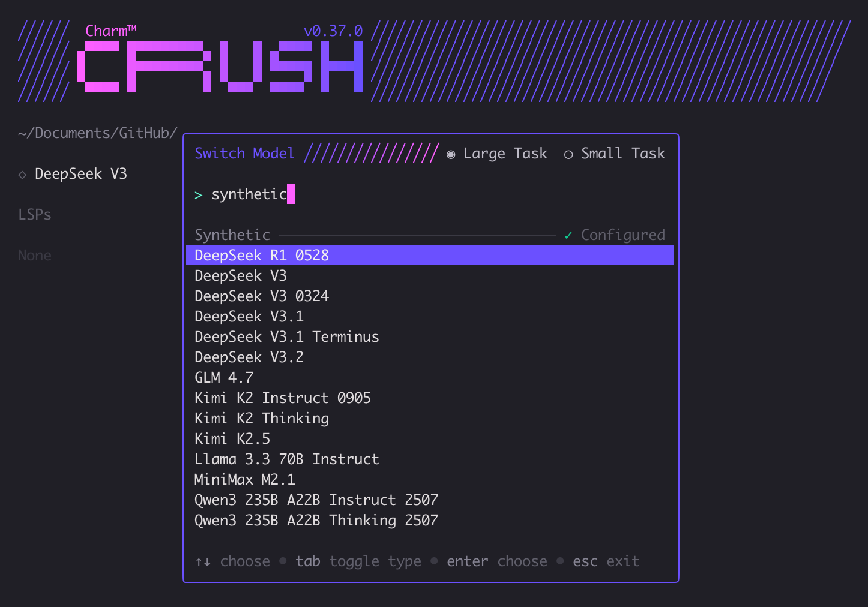The image size is (868, 607).
Task: Select the Small Task radio button
Action: pyautogui.click(x=568, y=154)
